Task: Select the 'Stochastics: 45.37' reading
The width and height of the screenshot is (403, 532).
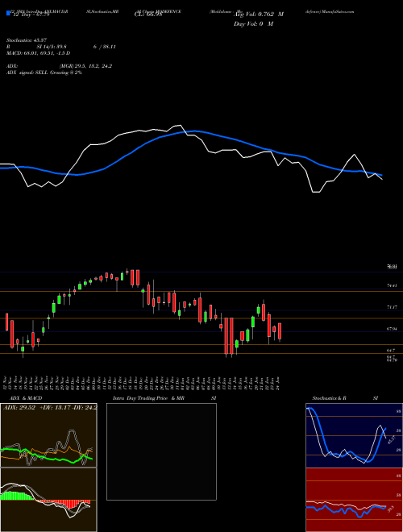Action: (26, 40)
